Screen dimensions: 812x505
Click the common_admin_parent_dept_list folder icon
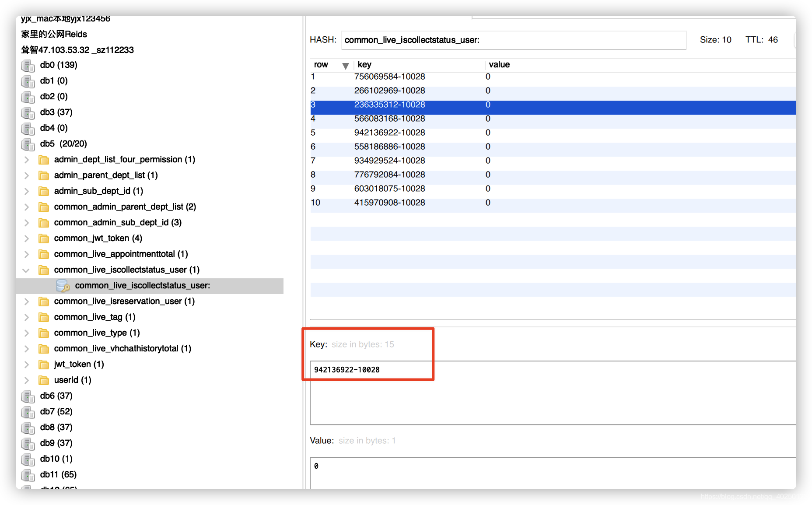(x=44, y=207)
